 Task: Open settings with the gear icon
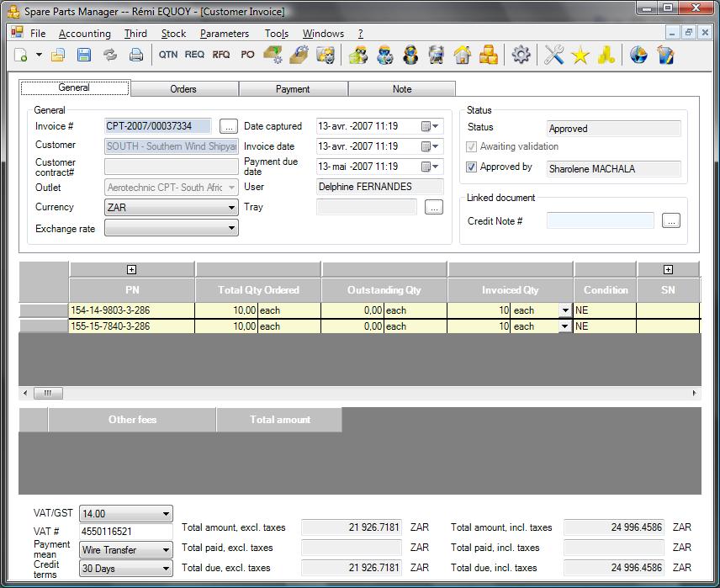[x=521, y=56]
